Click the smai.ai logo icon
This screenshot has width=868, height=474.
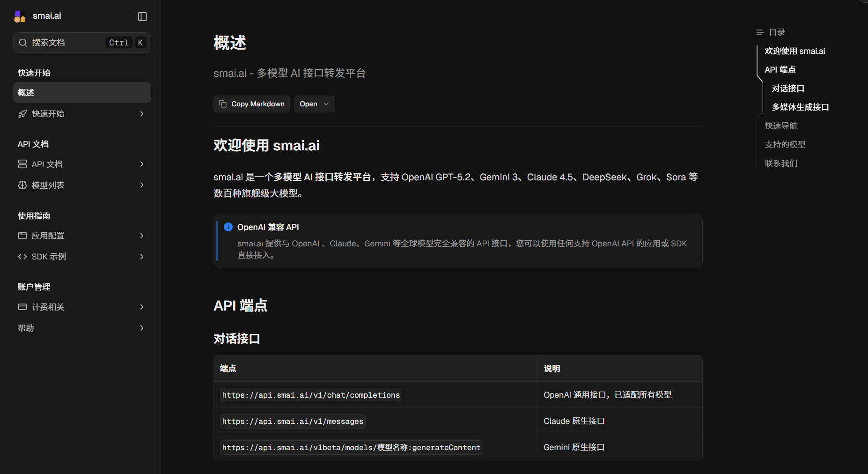[x=20, y=16]
